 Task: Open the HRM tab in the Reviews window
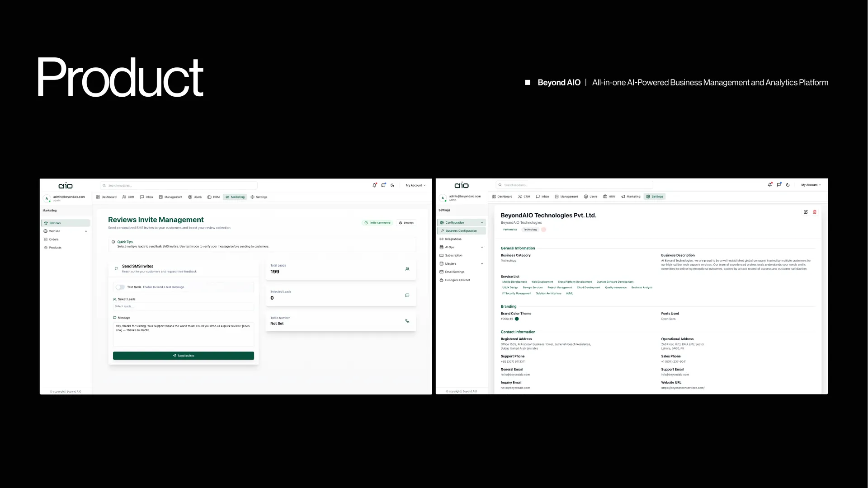[213, 197]
